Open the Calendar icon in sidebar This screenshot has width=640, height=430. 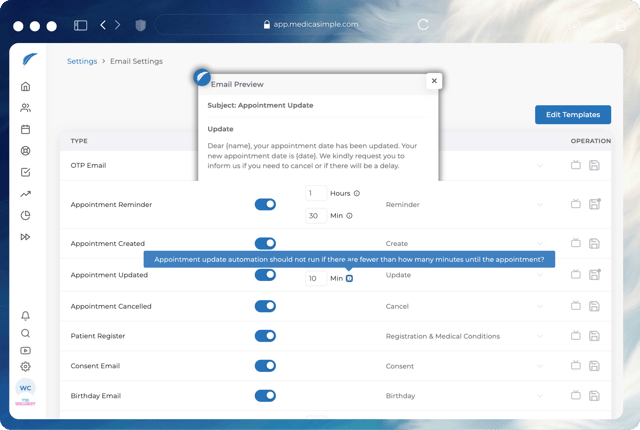tap(25, 129)
